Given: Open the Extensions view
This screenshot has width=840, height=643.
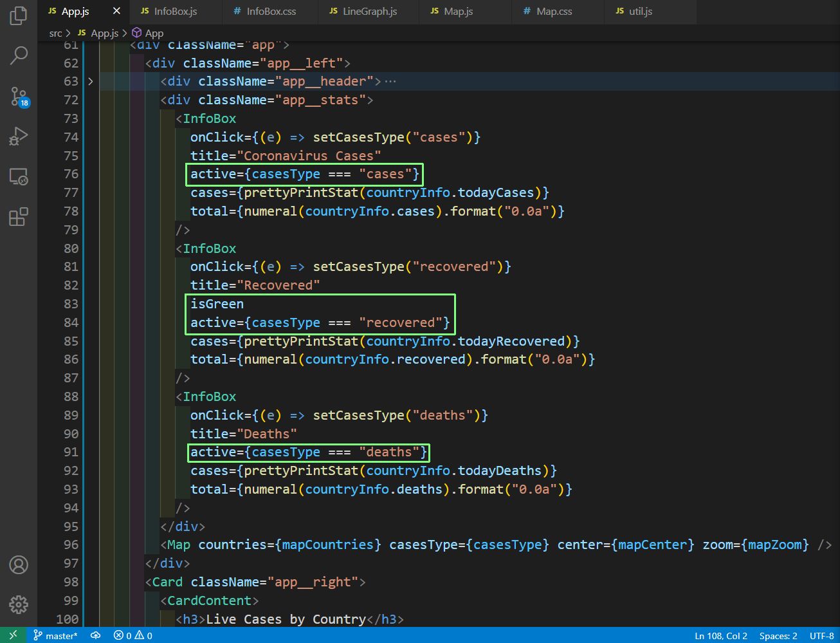Looking at the screenshot, I should click(x=19, y=217).
